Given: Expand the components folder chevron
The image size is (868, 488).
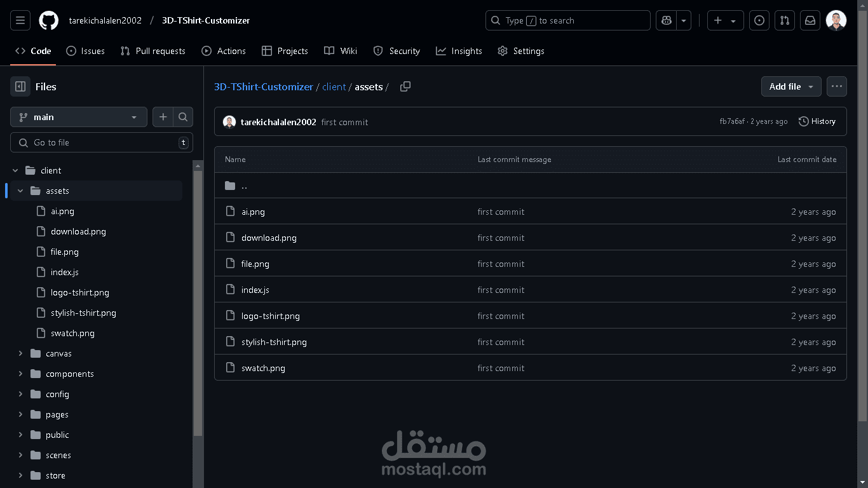Looking at the screenshot, I should tap(20, 374).
